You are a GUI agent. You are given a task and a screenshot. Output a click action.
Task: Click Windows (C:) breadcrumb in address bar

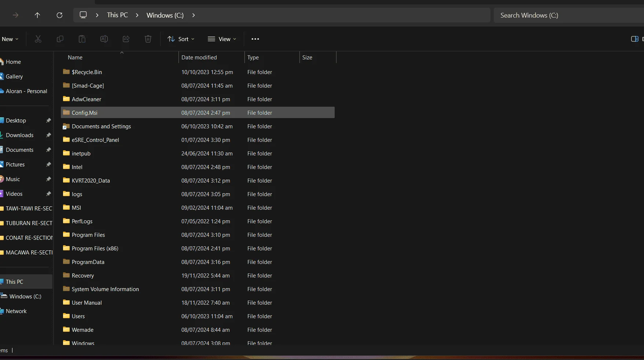click(x=165, y=15)
